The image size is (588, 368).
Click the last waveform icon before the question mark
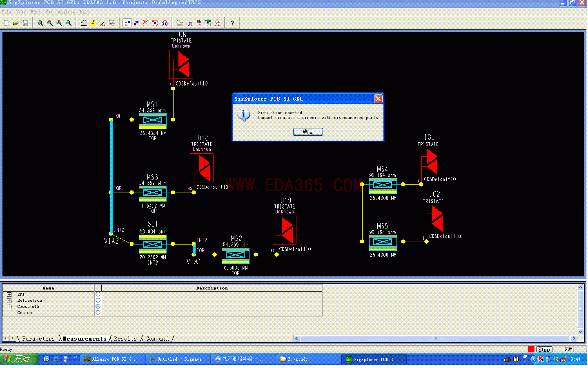217,23
